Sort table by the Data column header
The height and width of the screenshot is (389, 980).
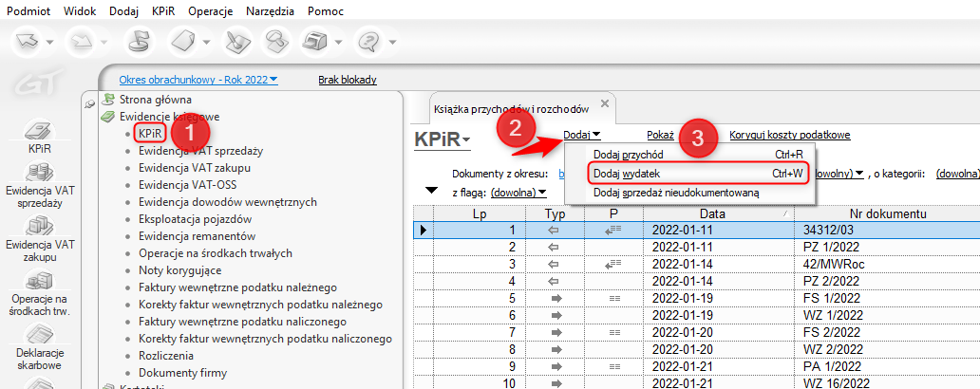click(x=720, y=213)
